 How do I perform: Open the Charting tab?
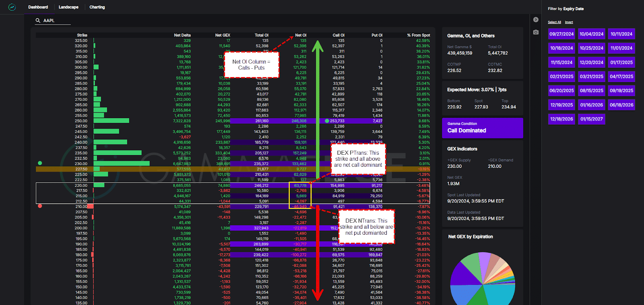point(97,7)
